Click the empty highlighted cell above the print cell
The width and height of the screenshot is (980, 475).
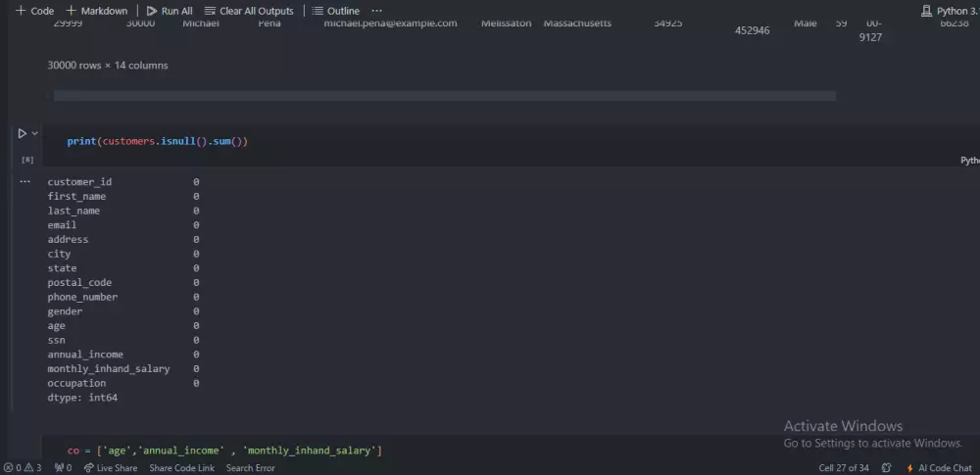point(444,96)
